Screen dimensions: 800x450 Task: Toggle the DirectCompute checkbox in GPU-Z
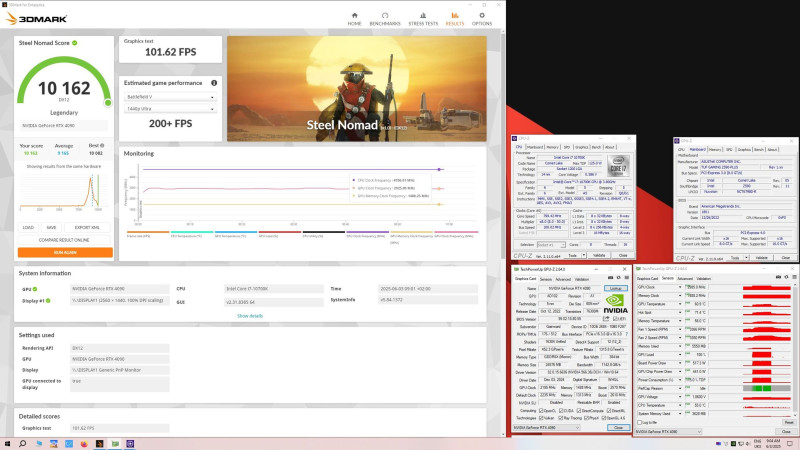[x=579, y=410]
